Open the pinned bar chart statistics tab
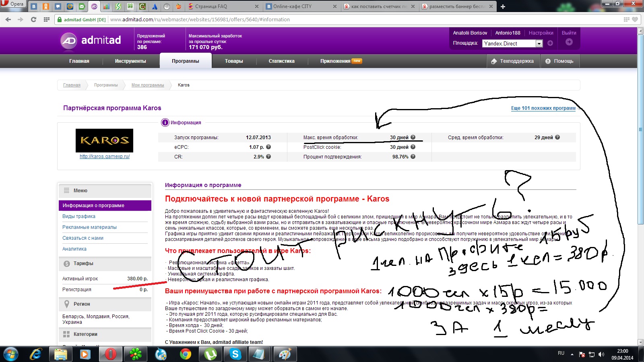The image size is (644, 362). [x=106, y=6]
